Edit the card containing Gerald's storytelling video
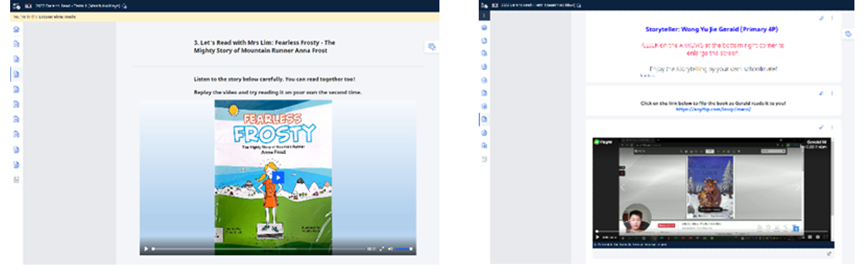 [821, 127]
